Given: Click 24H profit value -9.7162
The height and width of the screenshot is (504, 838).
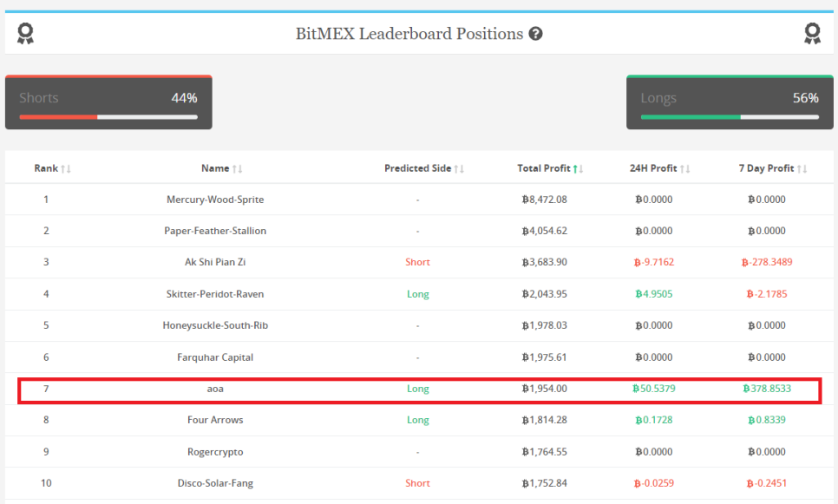Looking at the screenshot, I should coord(653,262).
